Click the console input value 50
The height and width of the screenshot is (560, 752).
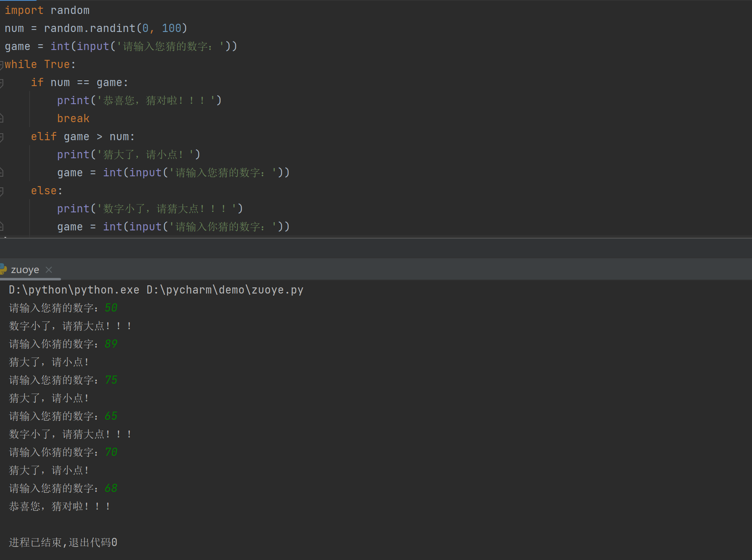tap(111, 308)
